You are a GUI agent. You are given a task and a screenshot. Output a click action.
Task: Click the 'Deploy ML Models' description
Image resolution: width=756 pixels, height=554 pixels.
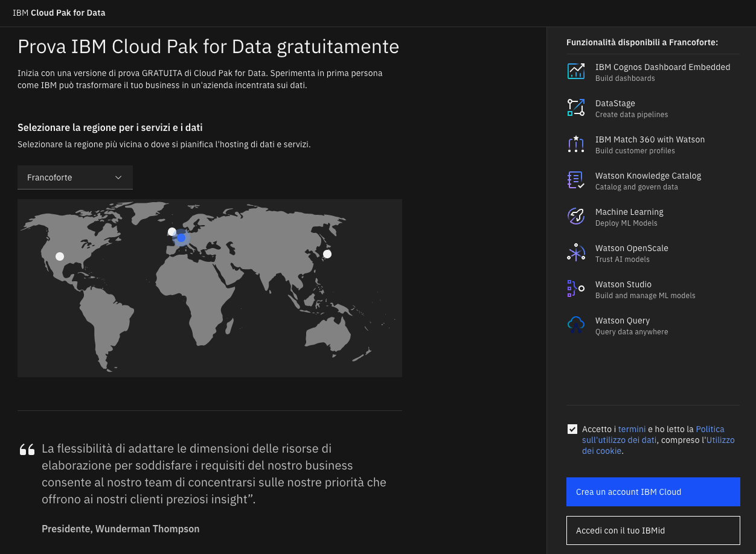coord(626,223)
